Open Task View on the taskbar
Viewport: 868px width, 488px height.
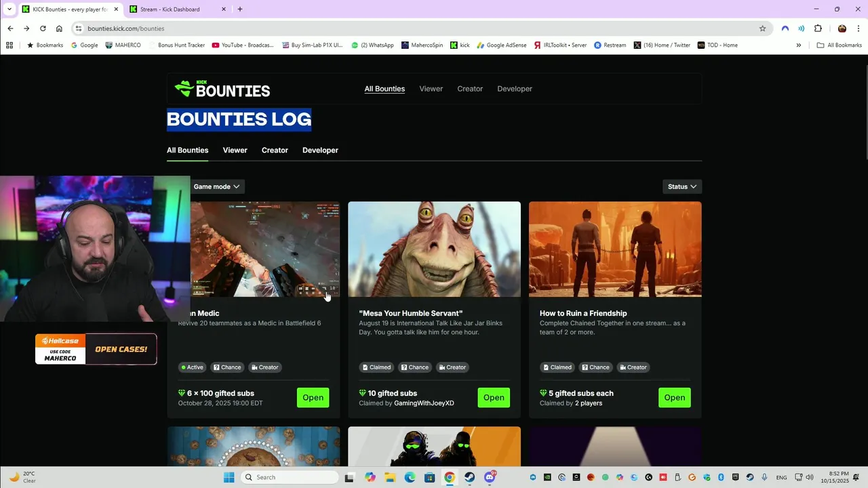point(349,477)
